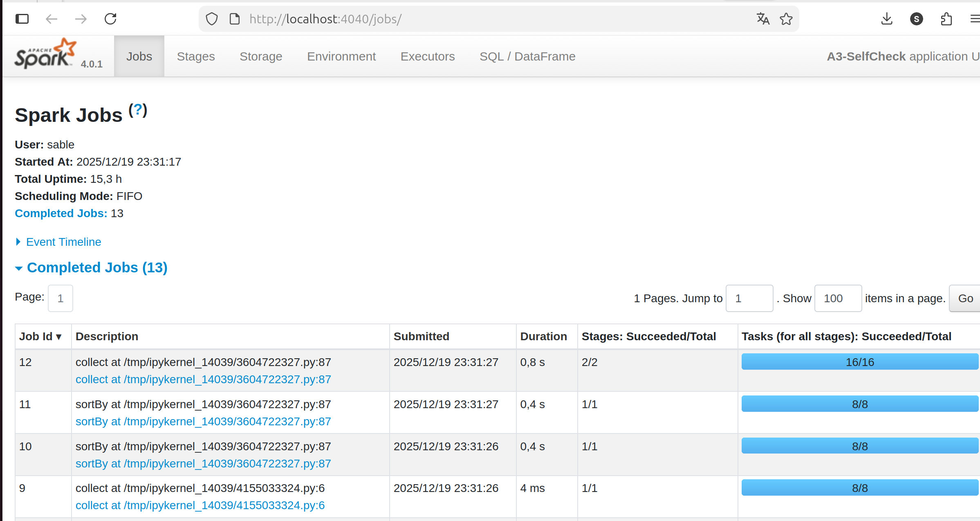Image resolution: width=980 pixels, height=521 pixels.
Task: Open the browser extensions icon
Action: pyautogui.click(x=946, y=19)
